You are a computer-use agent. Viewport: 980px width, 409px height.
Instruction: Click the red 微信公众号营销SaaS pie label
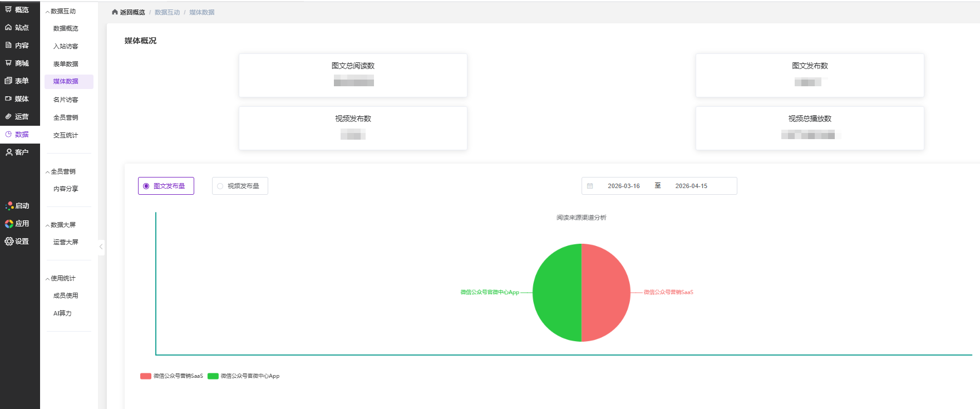[668, 292]
